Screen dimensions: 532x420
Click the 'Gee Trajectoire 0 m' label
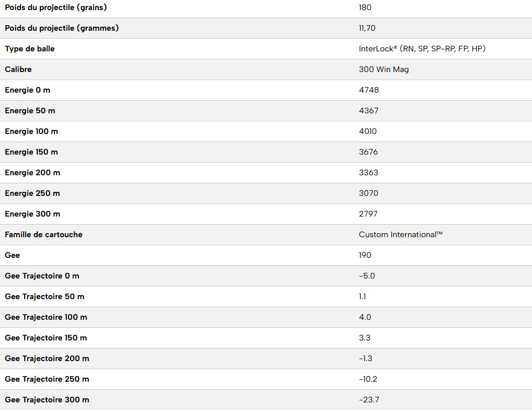42,276
